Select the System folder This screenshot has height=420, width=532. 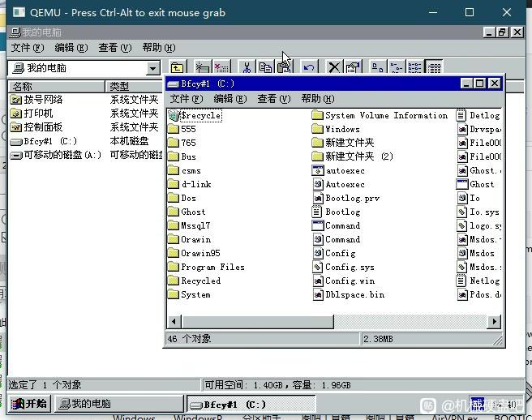[189, 294]
